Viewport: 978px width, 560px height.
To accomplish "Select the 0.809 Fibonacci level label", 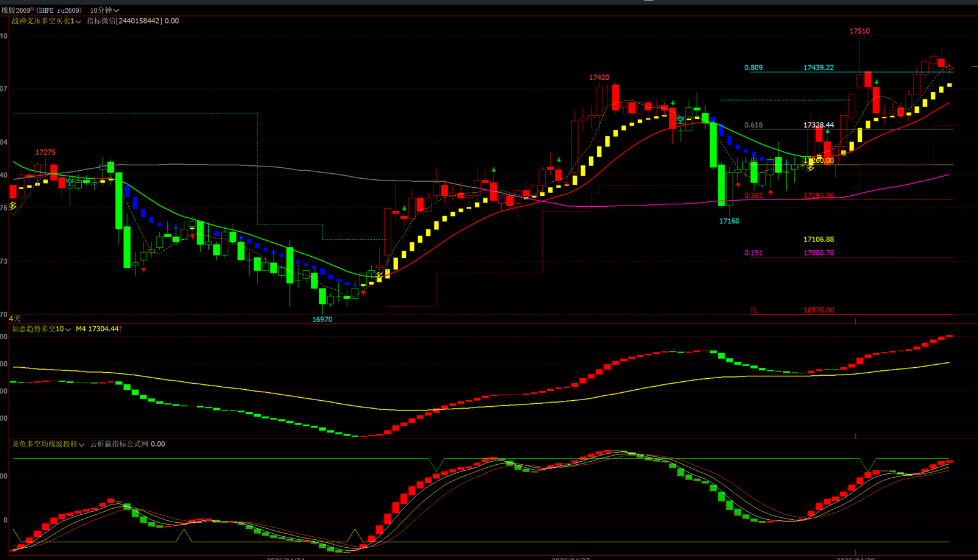I will (753, 68).
